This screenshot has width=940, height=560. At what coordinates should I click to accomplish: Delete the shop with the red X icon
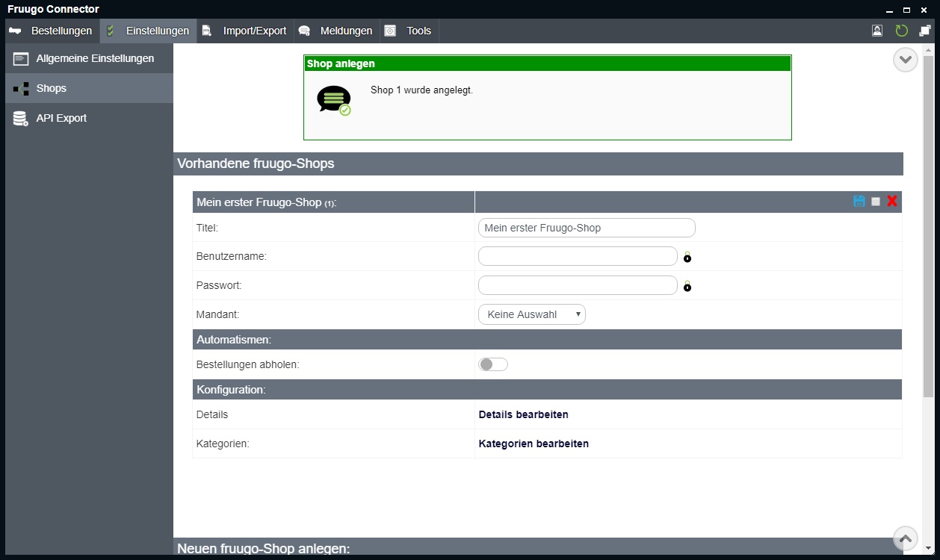[x=892, y=202]
